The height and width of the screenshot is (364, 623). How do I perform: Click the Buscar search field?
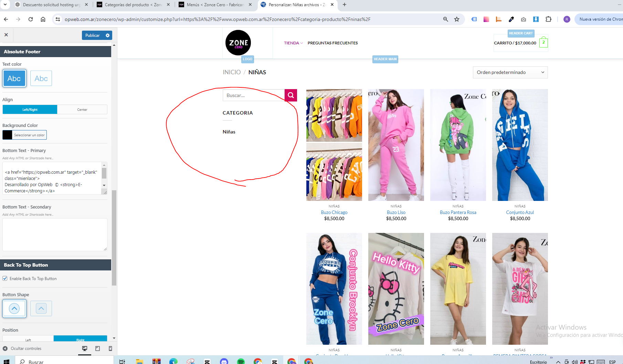[254, 95]
